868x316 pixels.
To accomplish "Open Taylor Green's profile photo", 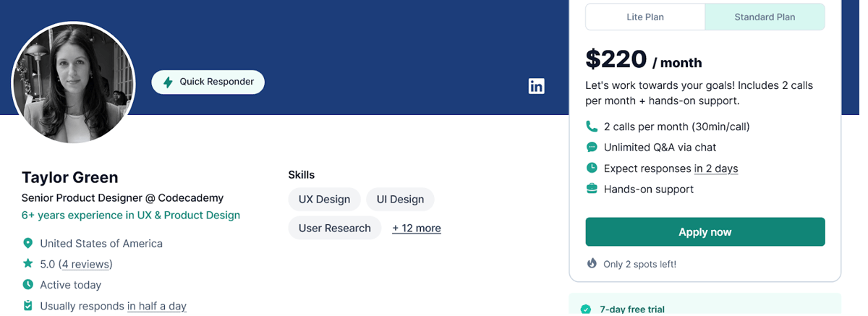I will (74, 82).
